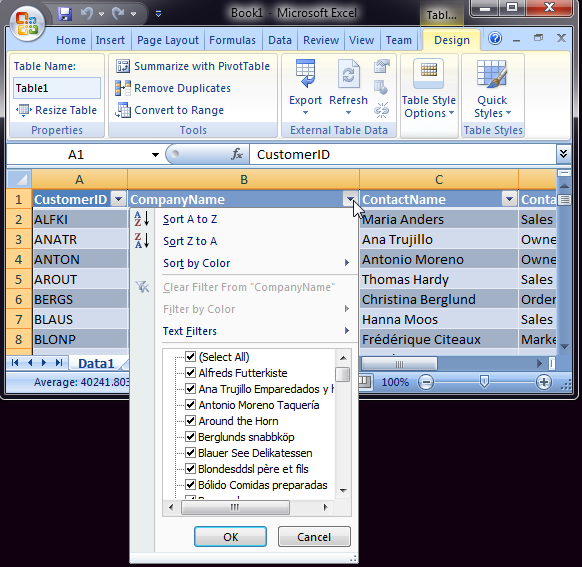Zoom in with the plus button

pos(543,382)
